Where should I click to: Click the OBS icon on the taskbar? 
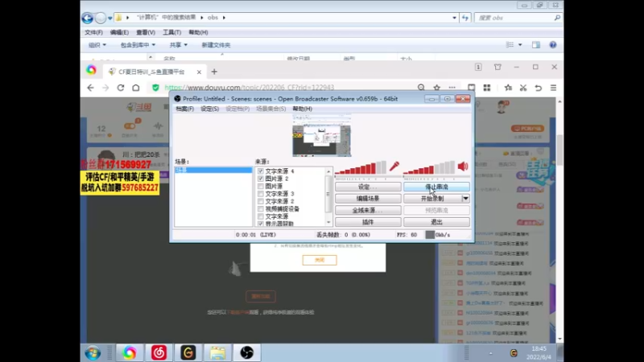[247, 352]
